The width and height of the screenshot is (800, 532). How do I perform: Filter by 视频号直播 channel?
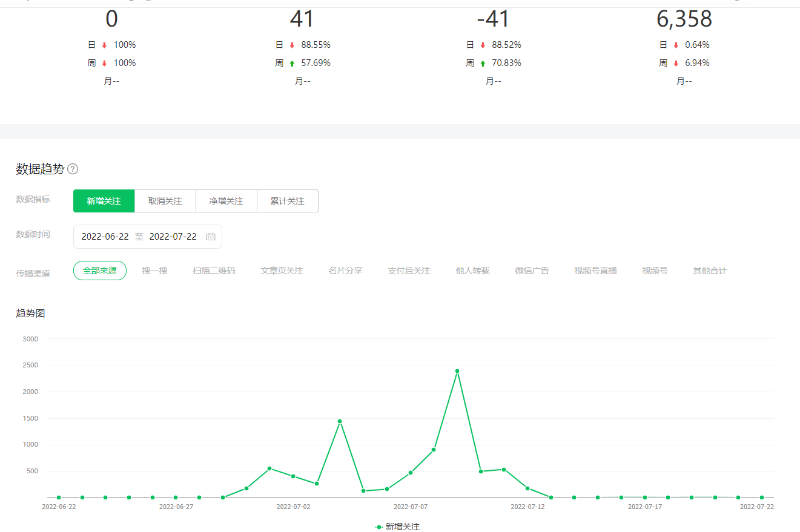click(595, 271)
